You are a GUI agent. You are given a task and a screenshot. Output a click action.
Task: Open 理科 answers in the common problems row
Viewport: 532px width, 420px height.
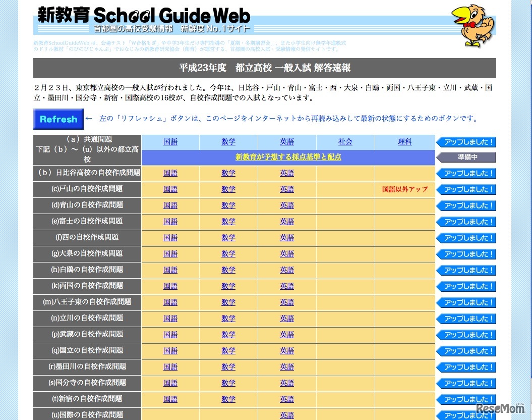coord(404,142)
